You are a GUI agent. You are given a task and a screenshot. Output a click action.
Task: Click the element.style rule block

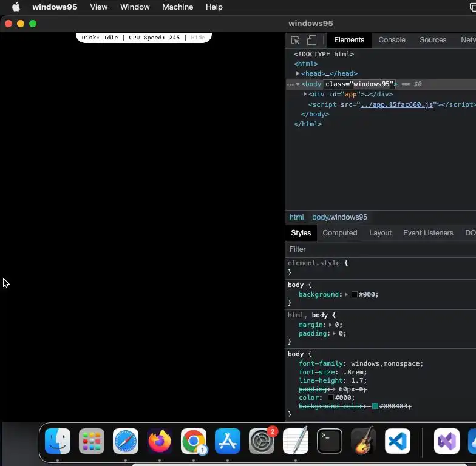381,268
